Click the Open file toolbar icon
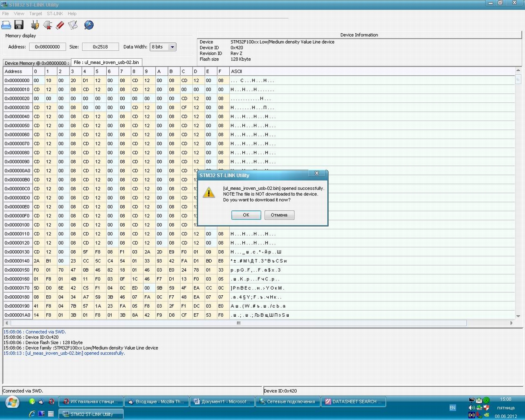This screenshot has height=420, width=525. (6, 25)
